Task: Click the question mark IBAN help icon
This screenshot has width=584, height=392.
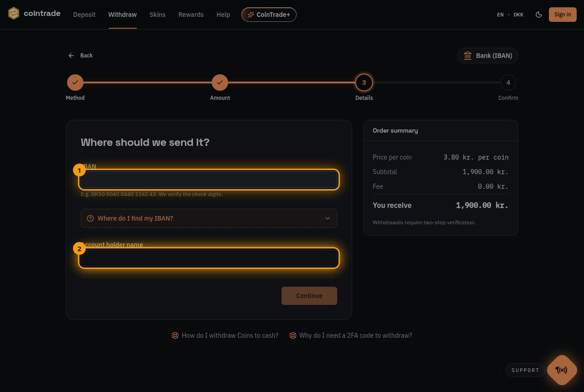Action: click(x=90, y=218)
